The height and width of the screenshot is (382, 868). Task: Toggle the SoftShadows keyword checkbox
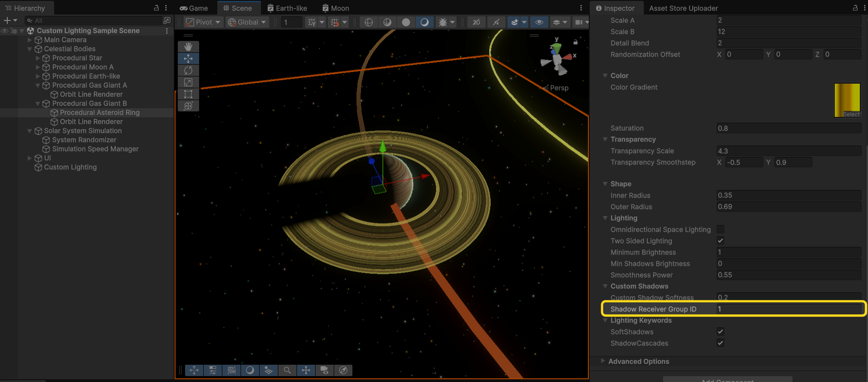720,332
